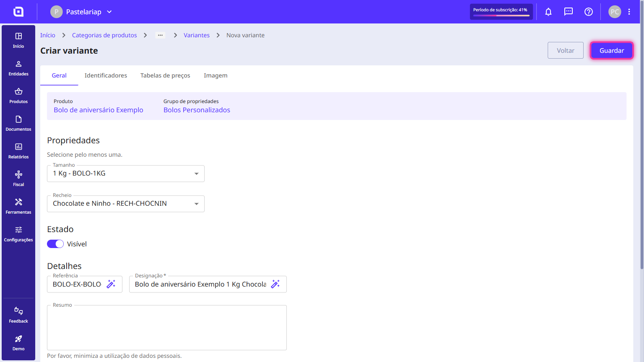
Task: Open Configurações in the sidebar
Action: coord(18,234)
